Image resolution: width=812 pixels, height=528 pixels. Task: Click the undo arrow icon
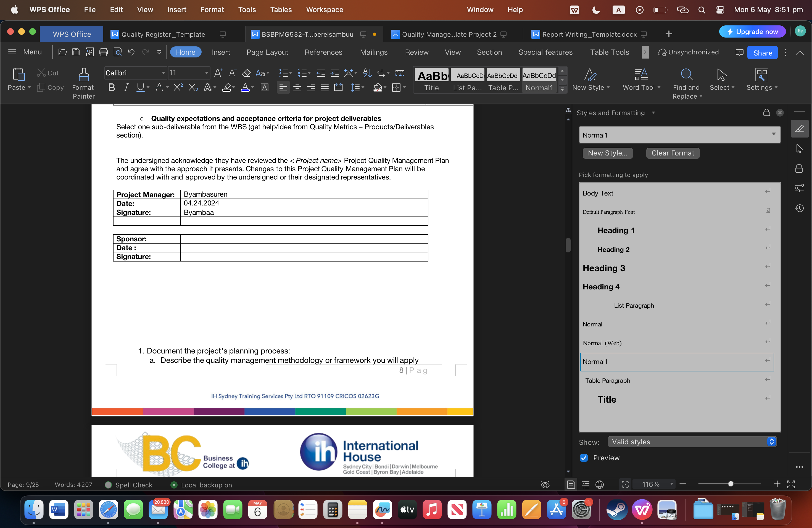(131, 52)
